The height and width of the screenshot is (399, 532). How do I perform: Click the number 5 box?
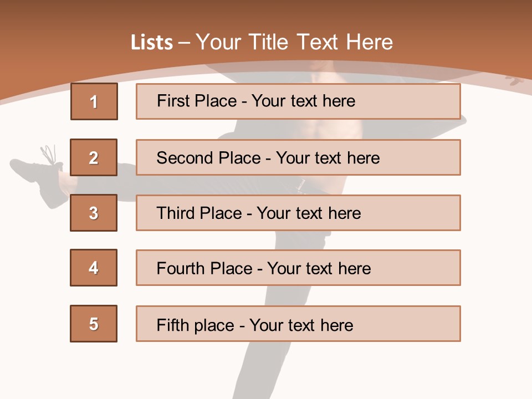94,324
